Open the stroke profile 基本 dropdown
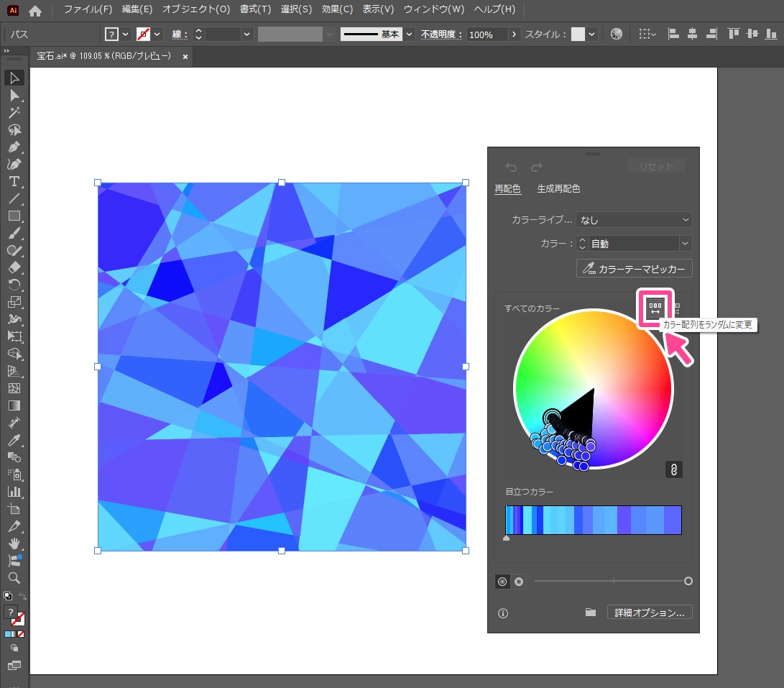This screenshot has width=784, height=688. pyautogui.click(x=409, y=35)
